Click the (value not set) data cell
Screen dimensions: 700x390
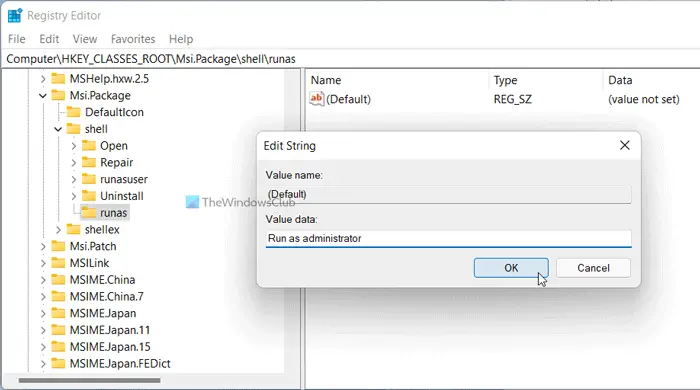coord(643,99)
